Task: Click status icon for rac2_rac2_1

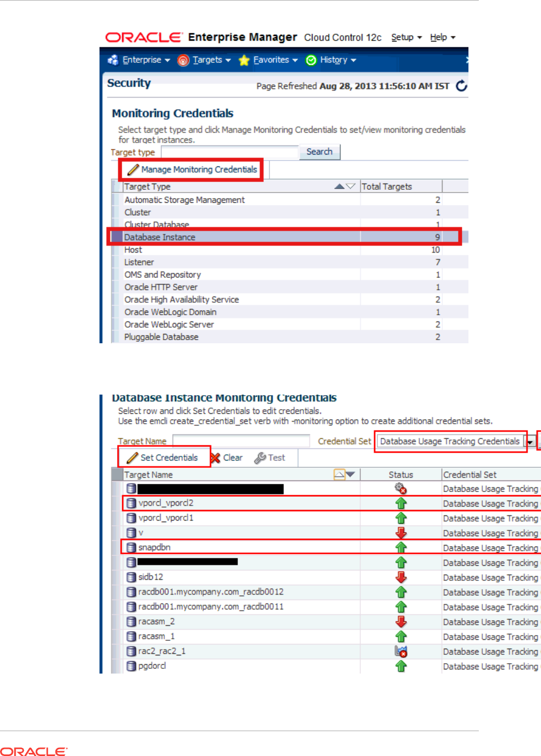Action: click(x=401, y=651)
